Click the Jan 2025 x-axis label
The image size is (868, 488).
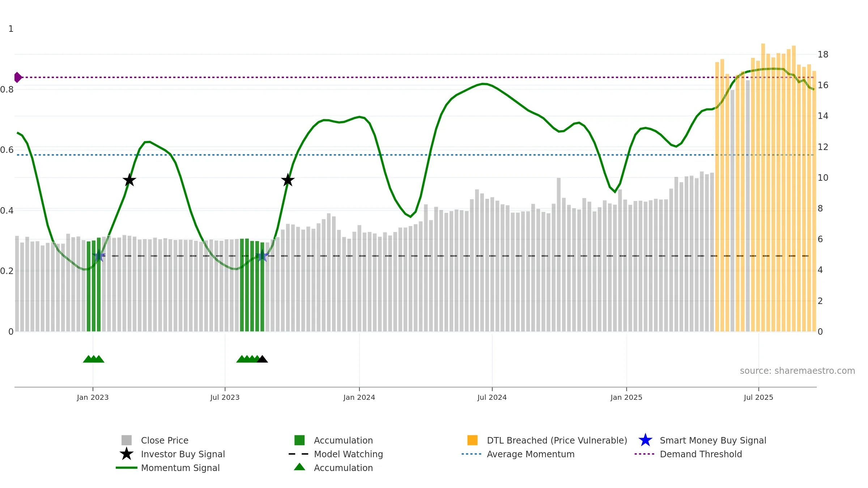pyautogui.click(x=626, y=398)
